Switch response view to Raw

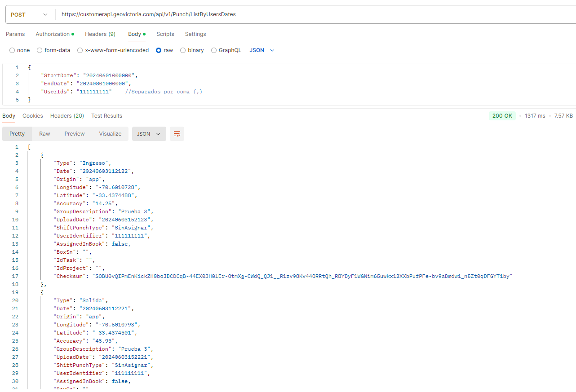pos(44,134)
